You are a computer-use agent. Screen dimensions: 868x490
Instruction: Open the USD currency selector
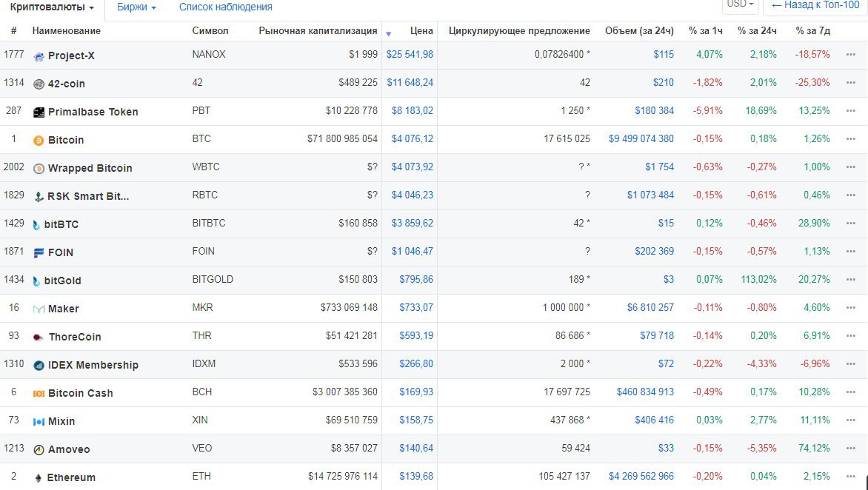click(x=740, y=4)
